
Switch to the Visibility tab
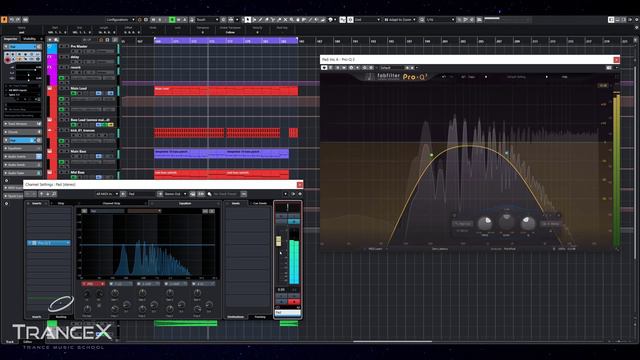click(29, 39)
